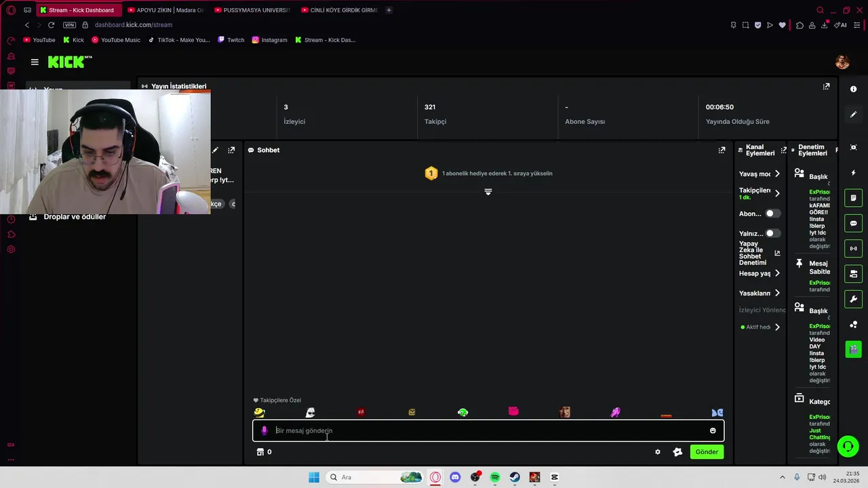This screenshot has height=488, width=868.
Task: Switch to CİNLİ KÖYE GİRDİK tab
Action: point(339,10)
